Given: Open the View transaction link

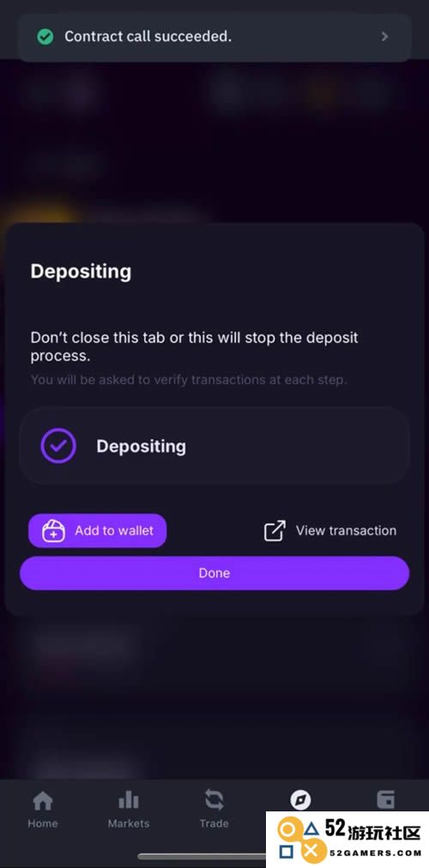Looking at the screenshot, I should (346, 530).
